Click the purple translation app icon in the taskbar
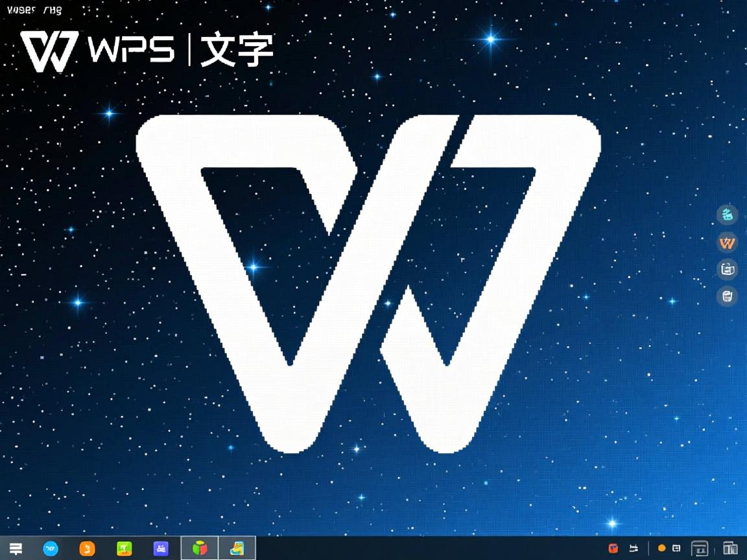The image size is (747, 560). click(x=161, y=549)
